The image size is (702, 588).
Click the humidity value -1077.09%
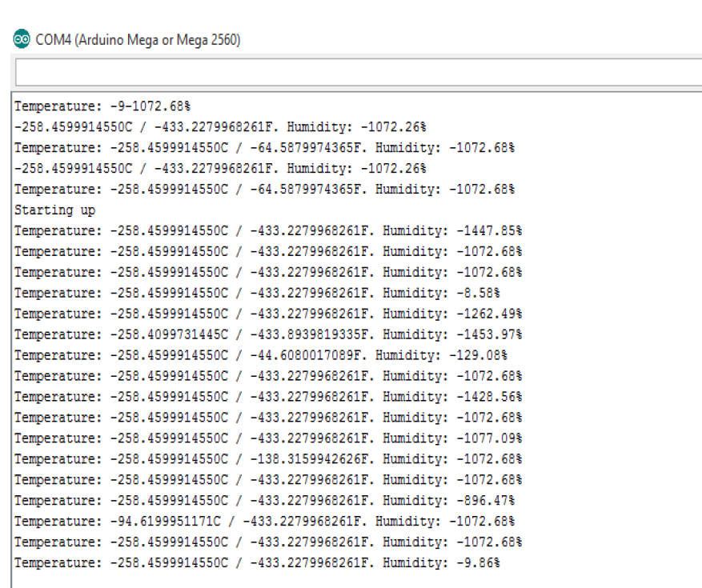click(x=489, y=438)
